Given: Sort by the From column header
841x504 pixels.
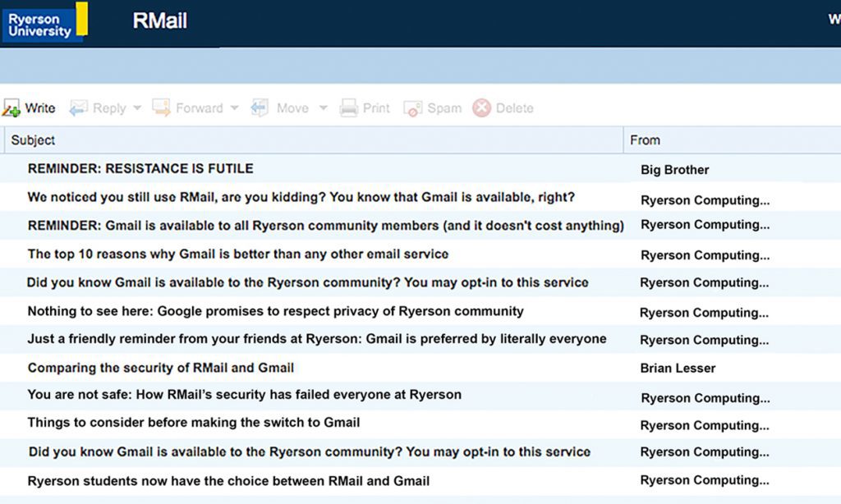Looking at the screenshot, I should (x=646, y=140).
